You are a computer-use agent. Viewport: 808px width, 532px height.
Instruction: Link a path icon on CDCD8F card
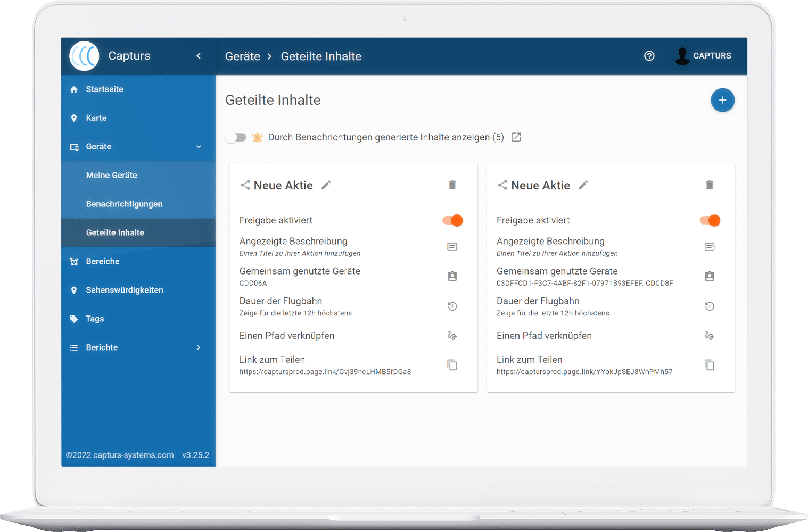point(710,336)
